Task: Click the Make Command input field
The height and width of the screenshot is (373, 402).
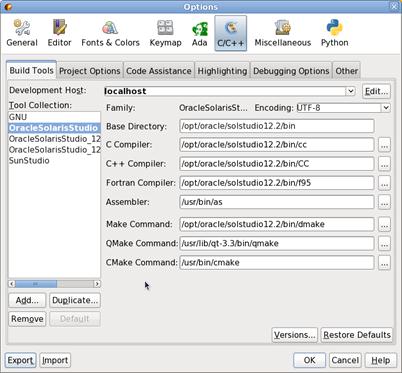Action: click(x=277, y=224)
